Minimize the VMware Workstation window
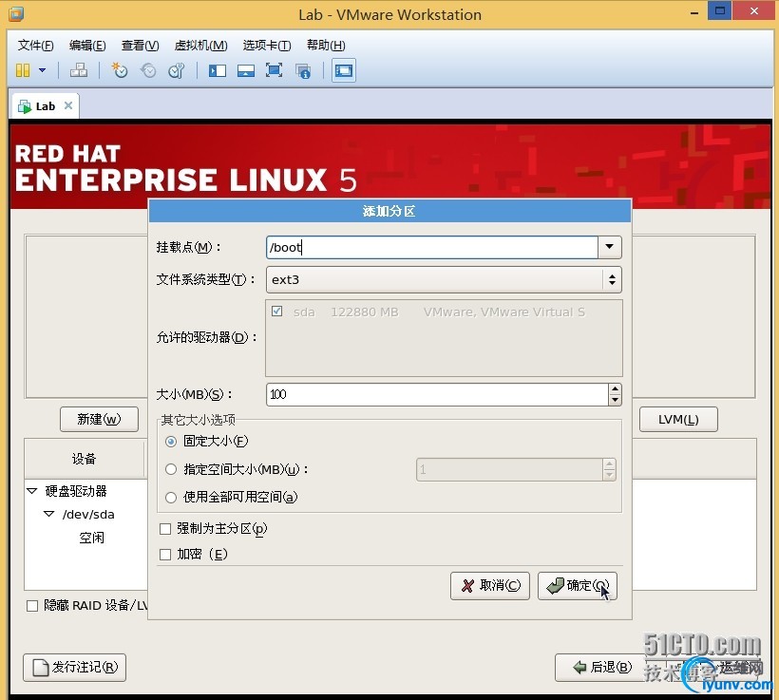Viewport: 779px width, 700px height. coord(694,12)
